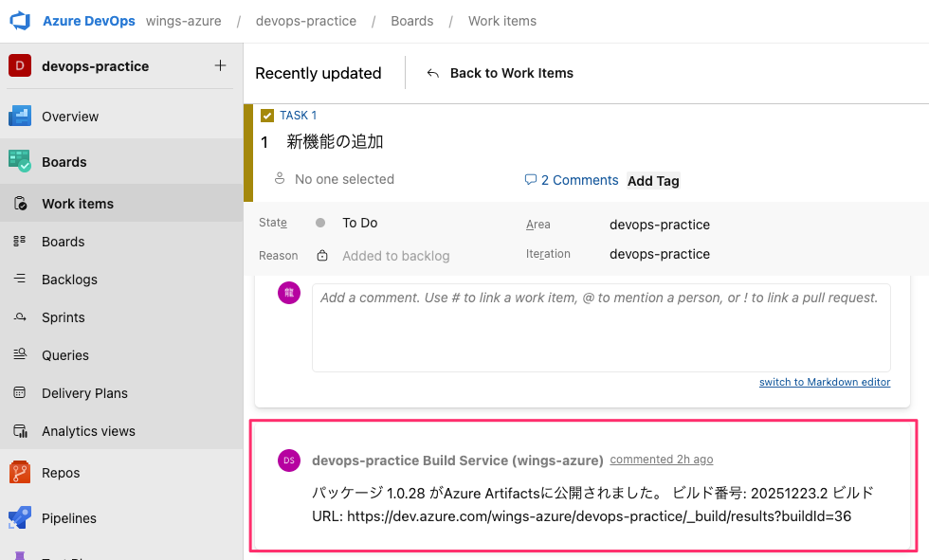This screenshot has width=929, height=560.
Task: Open the 2 Comments link
Action: pyautogui.click(x=571, y=180)
